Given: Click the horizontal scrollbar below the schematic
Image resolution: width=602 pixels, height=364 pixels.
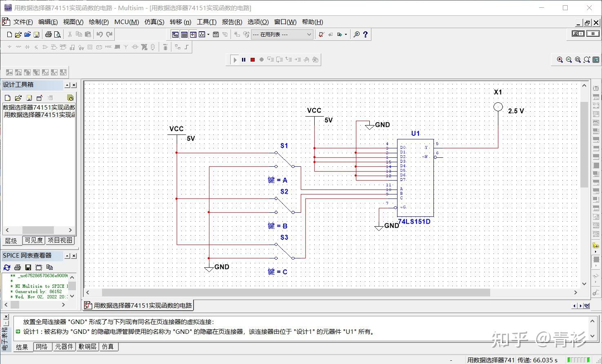Looking at the screenshot, I should (x=296, y=293).
